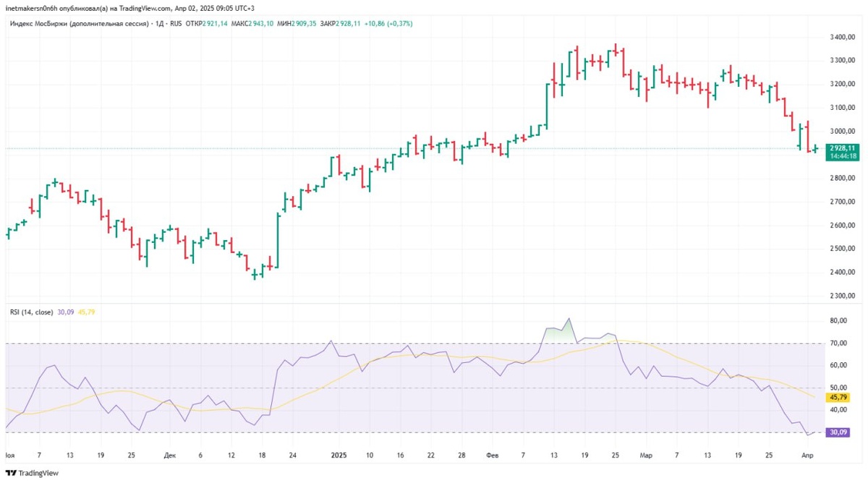
Task: Click the МАКС 2943,10 high value
Action: tap(252, 24)
